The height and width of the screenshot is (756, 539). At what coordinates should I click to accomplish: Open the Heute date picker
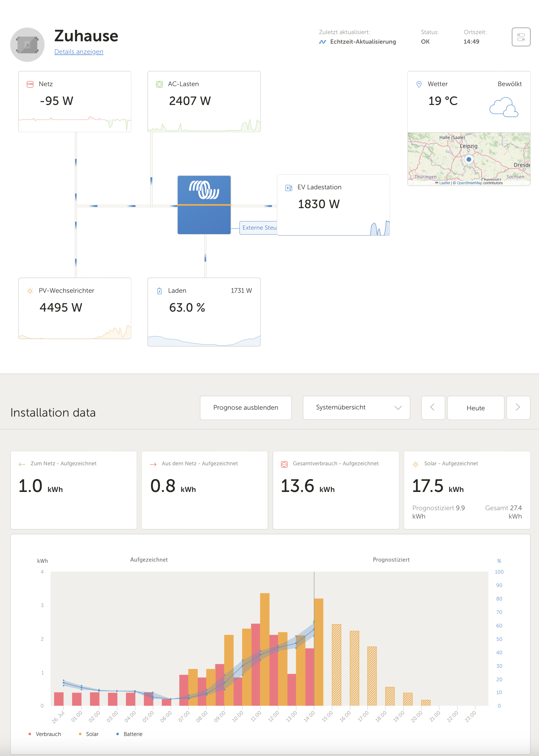(475, 408)
